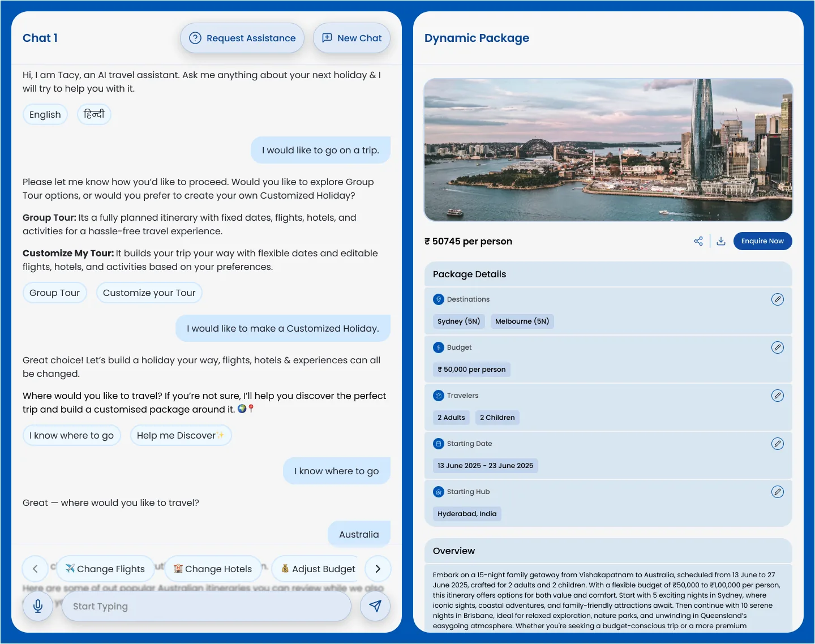Click the Sydney skyline package image
Viewport: 815px width, 644px height.
(x=608, y=150)
